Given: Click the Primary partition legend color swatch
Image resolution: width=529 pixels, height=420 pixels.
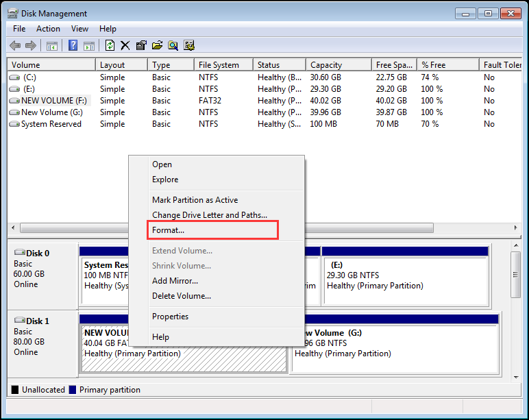Looking at the screenshot, I should click(73, 390).
